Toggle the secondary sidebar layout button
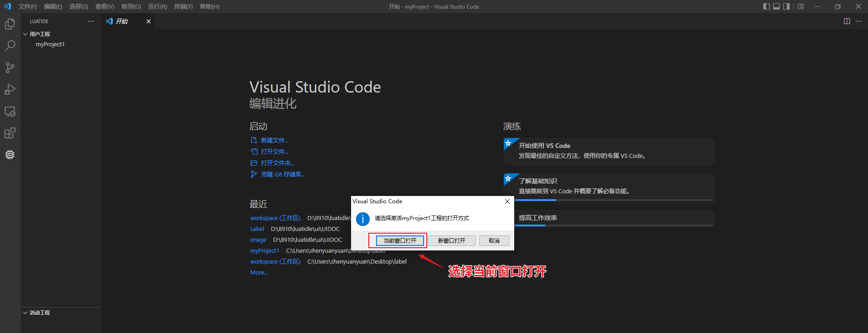The height and width of the screenshot is (333, 868). pyautogui.click(x=786, y=6)
